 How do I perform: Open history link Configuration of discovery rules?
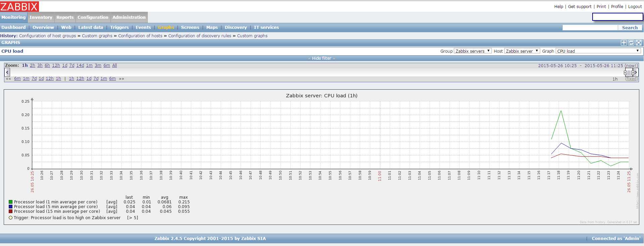click(x=200, y=36)
